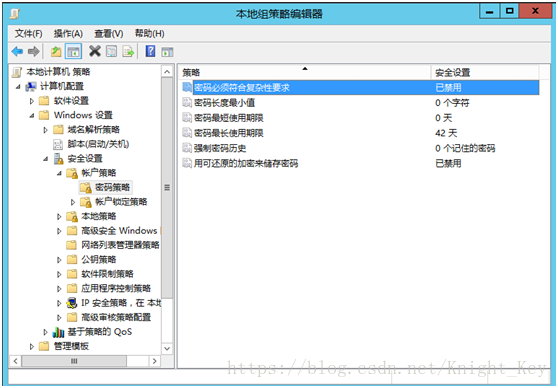The image size is (558, 388).
Task: Click the Delete X toolbar icon
Action: tap(95, 51)
